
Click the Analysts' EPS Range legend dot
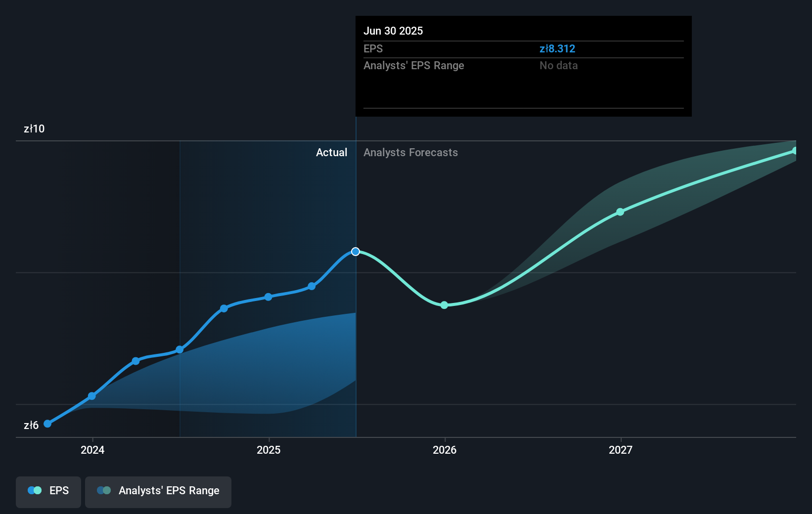[103, 490]
